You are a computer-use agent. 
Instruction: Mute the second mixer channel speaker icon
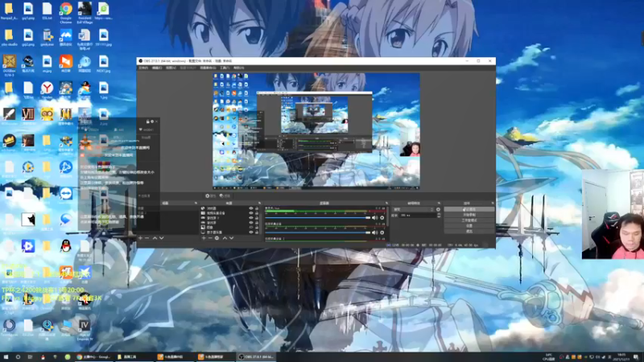[374, 232]
